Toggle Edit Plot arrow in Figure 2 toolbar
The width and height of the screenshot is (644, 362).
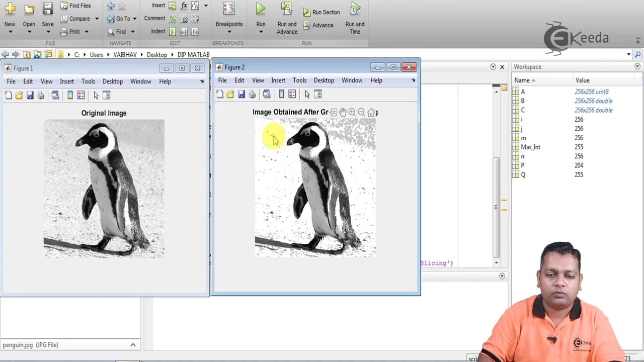tap(307, 94)
